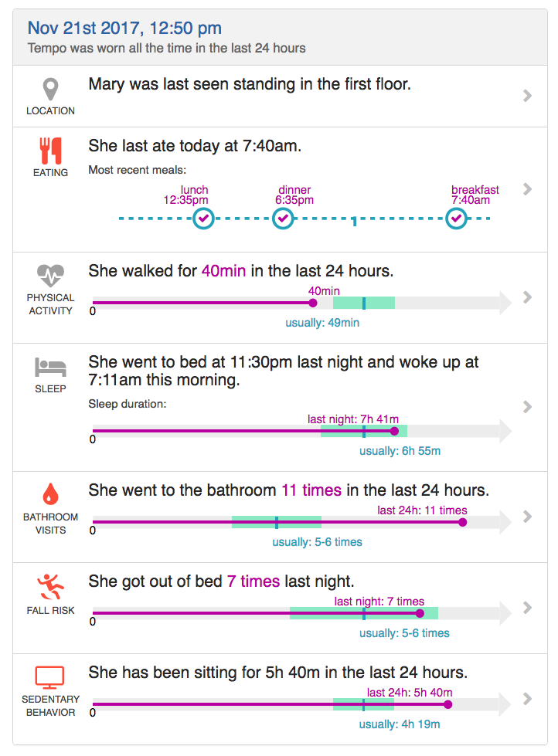Click the breakfast 7:40am checkmark circle

tap(457, 219)
